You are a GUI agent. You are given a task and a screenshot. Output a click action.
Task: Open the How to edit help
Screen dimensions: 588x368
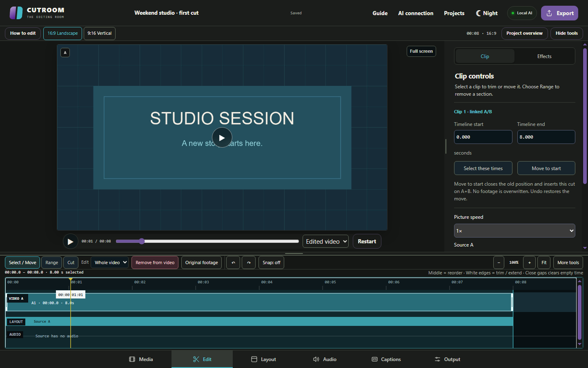(x=23, y=34)
